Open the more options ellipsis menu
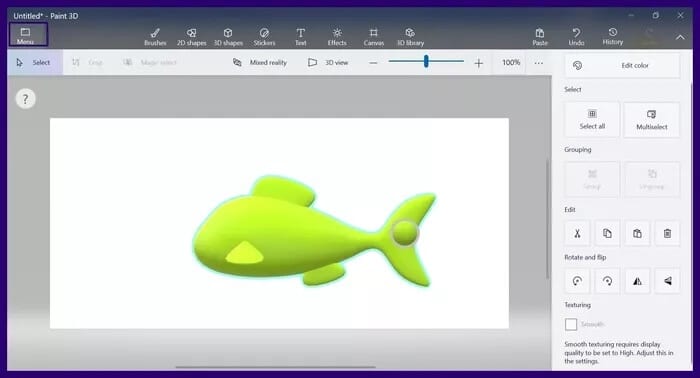The image size is (700, 378). coord(539,63)
